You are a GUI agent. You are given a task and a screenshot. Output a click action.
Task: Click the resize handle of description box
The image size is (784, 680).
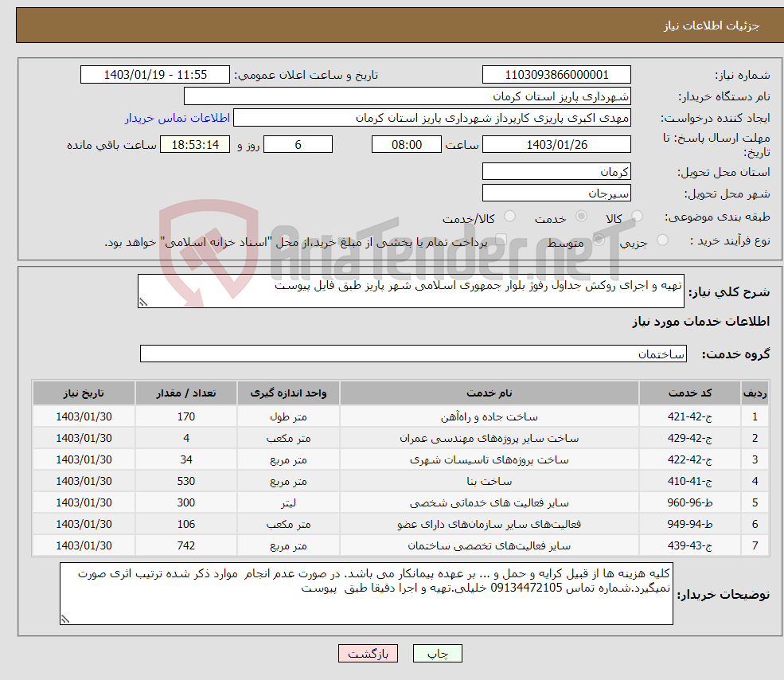(x=143, y=303)
